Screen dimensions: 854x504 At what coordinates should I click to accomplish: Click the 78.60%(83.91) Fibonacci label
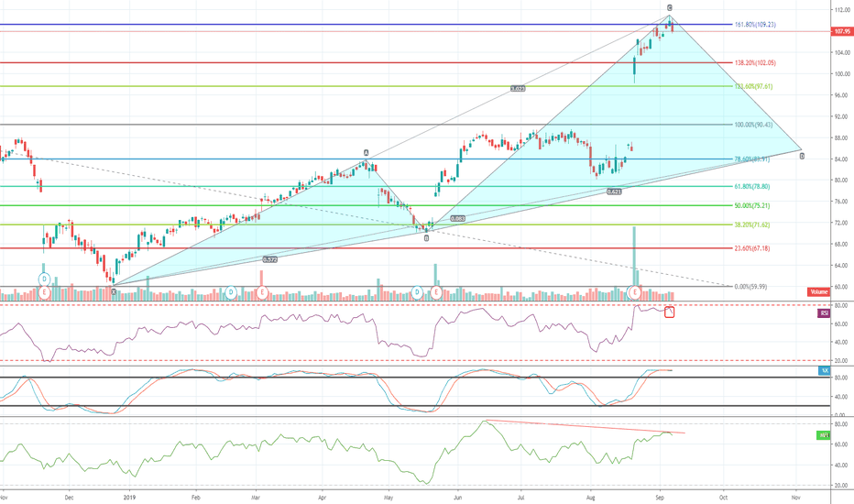[x=752, y=159]
